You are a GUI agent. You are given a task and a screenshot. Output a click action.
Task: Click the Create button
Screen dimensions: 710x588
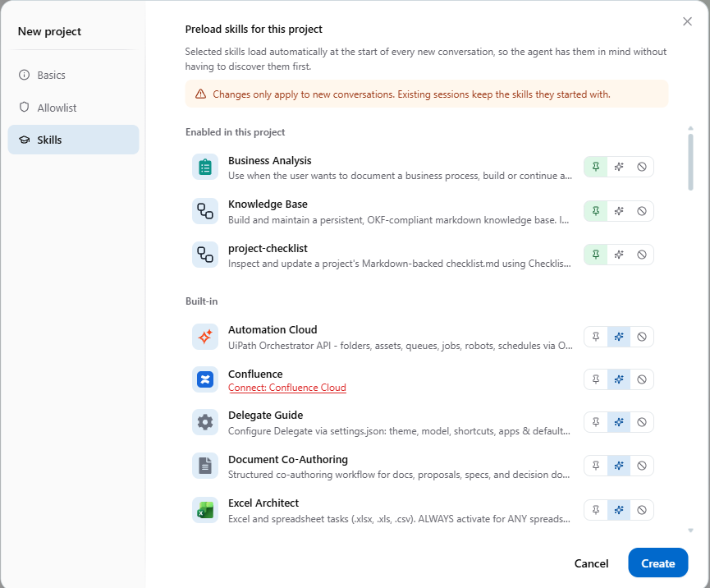coord(658,563)
